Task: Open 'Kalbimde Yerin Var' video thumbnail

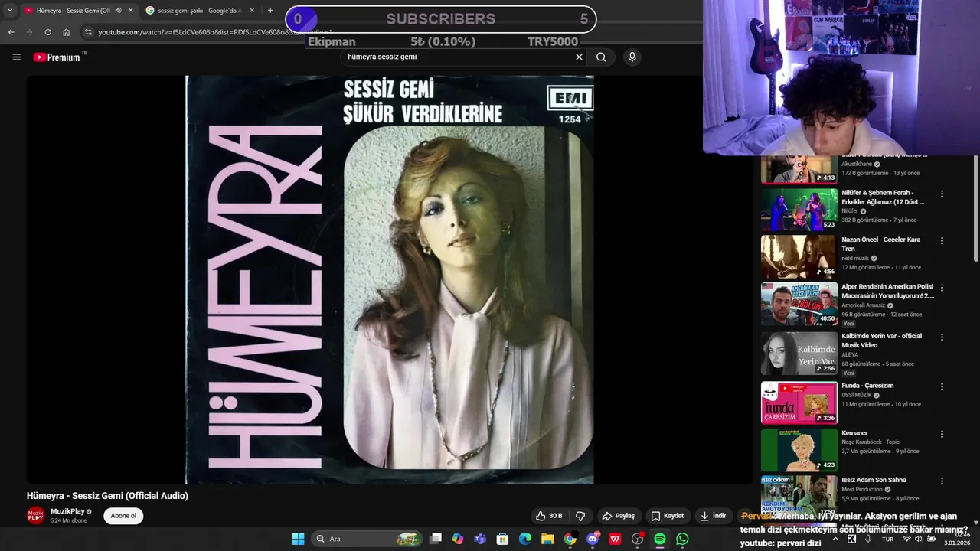Action: click(799, 353)
